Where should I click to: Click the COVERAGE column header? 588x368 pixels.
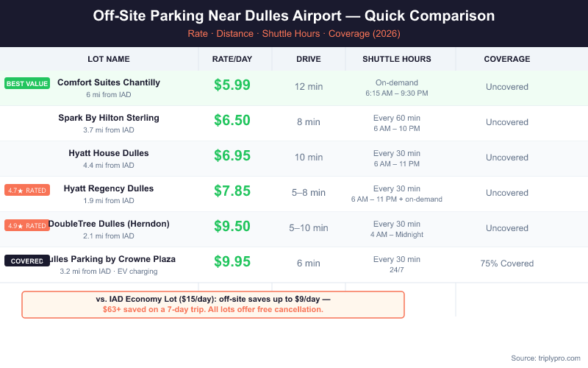coord(506,59)
